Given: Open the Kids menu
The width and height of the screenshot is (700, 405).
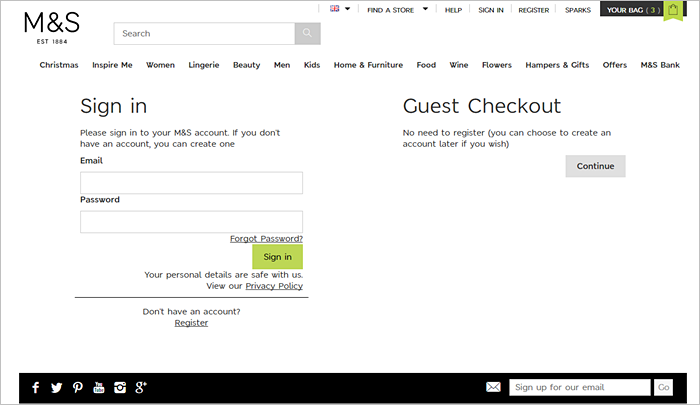Looking at the screenshot, I should pos(312,65).
